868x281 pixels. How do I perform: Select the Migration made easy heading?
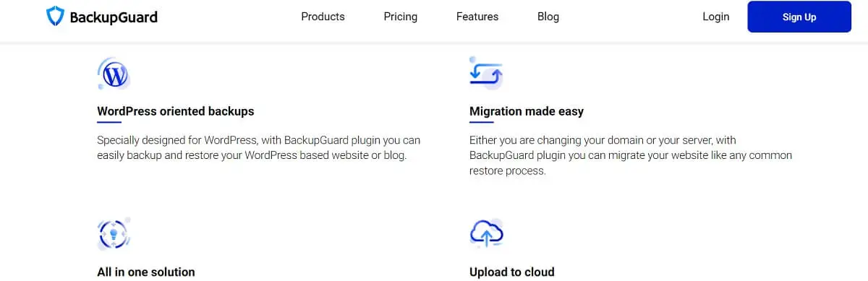point(527,111)
